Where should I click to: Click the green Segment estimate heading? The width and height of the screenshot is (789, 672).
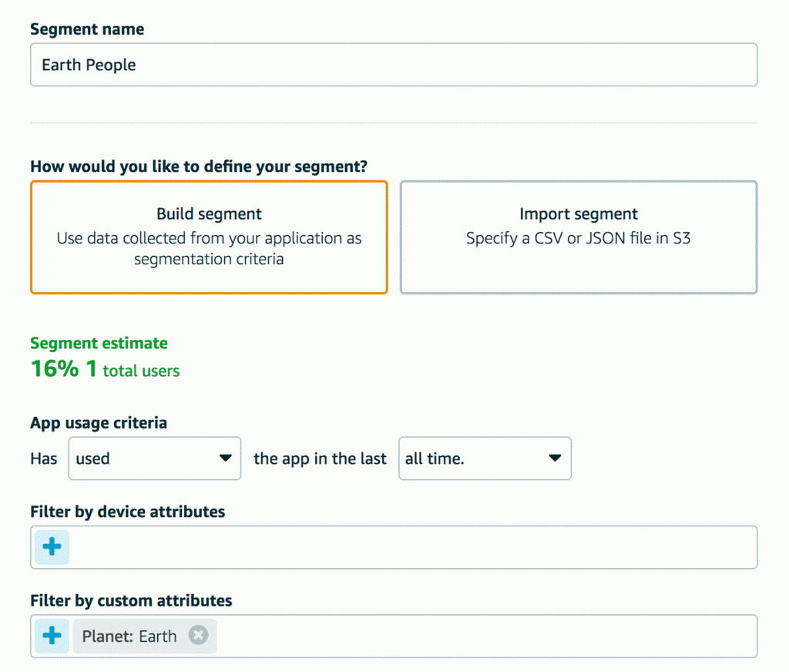(99, 343)
